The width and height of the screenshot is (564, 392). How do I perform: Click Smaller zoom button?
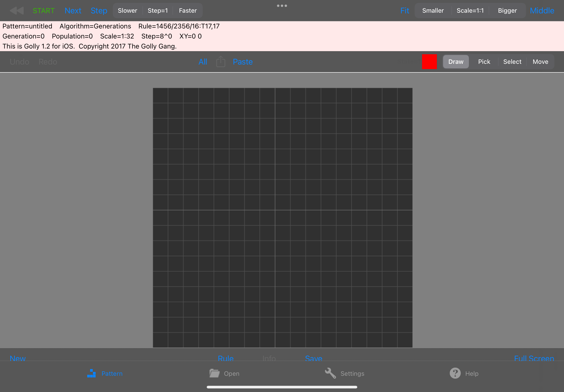coord(433,11)
